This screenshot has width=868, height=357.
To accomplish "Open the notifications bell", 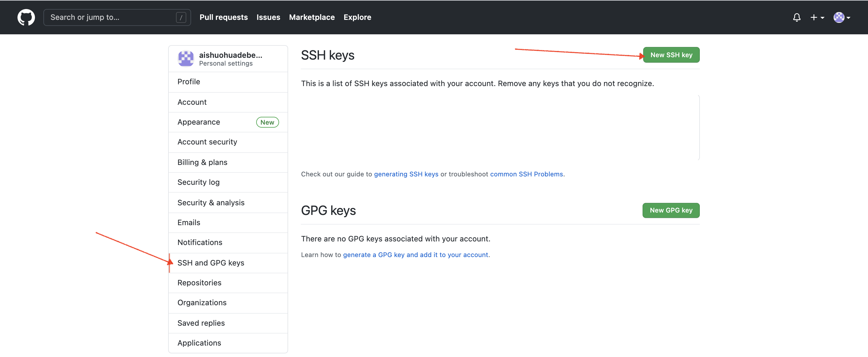I will click(797, 17).
